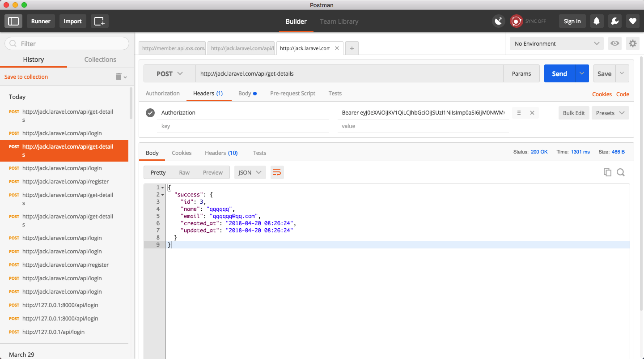Open environment quick look eye icon
The image size is (644, 359).
pos(615,43)
